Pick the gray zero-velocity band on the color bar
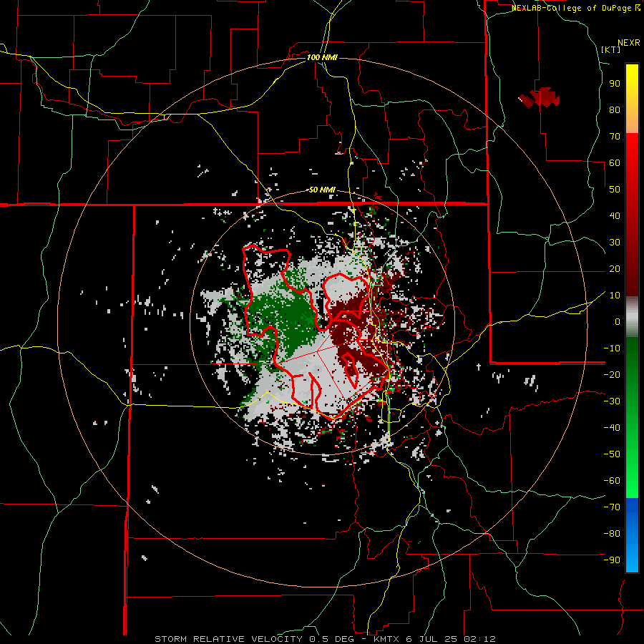This screenshot has width=644, height=644. (x=632, y=317)
